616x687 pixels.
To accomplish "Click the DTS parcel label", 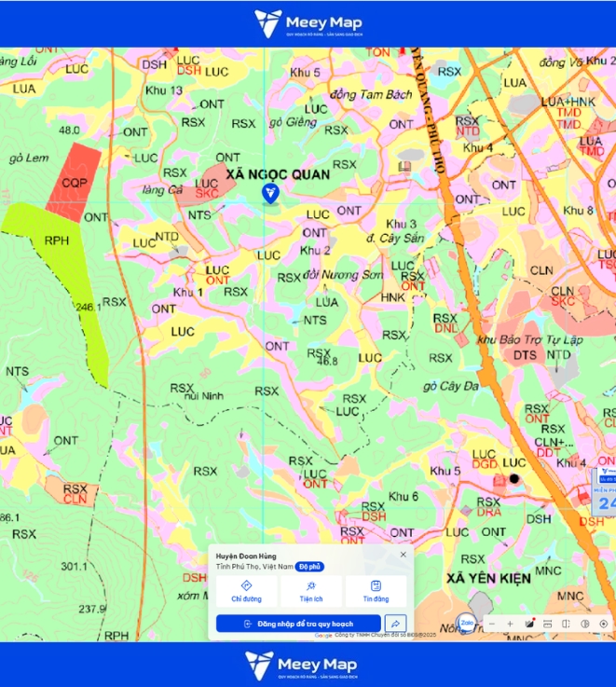I will [525, 355].
